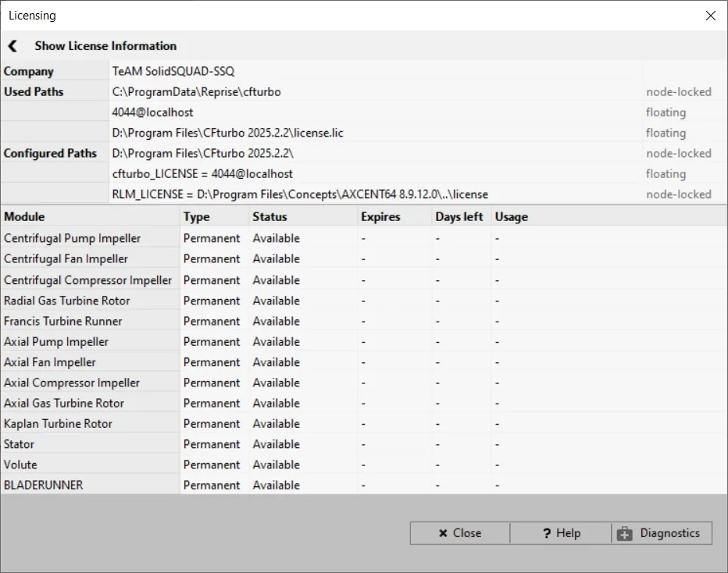Screen dimensions: 728x573
Task: Click the Configured Paths label
Action: (50, 153)
